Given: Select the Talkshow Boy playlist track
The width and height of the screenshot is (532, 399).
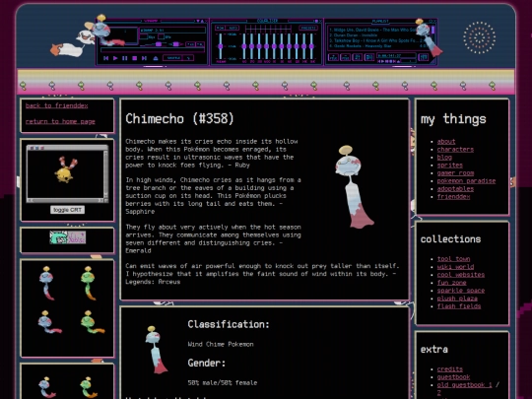Looking at the screenshot, I should coord(375,40).
